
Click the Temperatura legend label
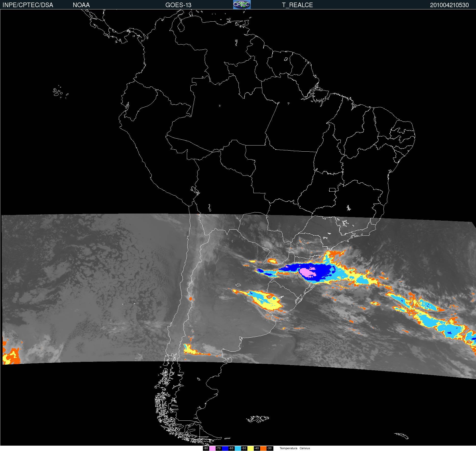click(x=288, y=448)
